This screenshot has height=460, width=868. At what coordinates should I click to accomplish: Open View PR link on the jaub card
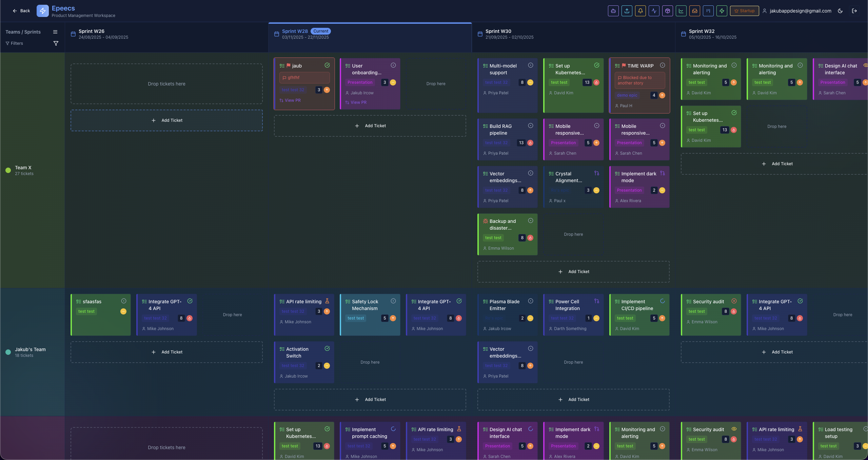(292, 100)
